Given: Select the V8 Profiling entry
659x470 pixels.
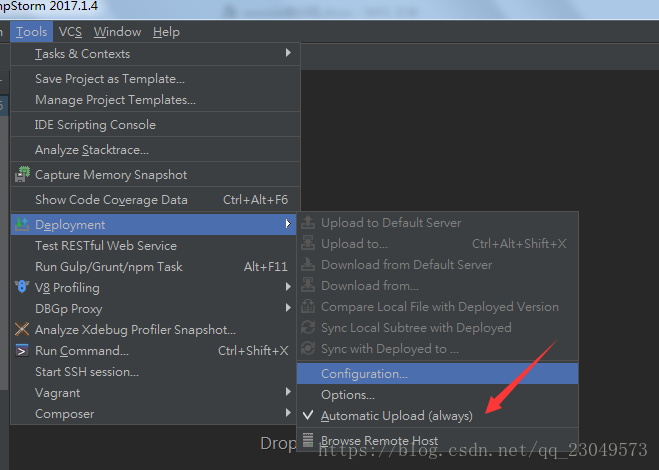Looking at the screenshot, I should [153, 288].
